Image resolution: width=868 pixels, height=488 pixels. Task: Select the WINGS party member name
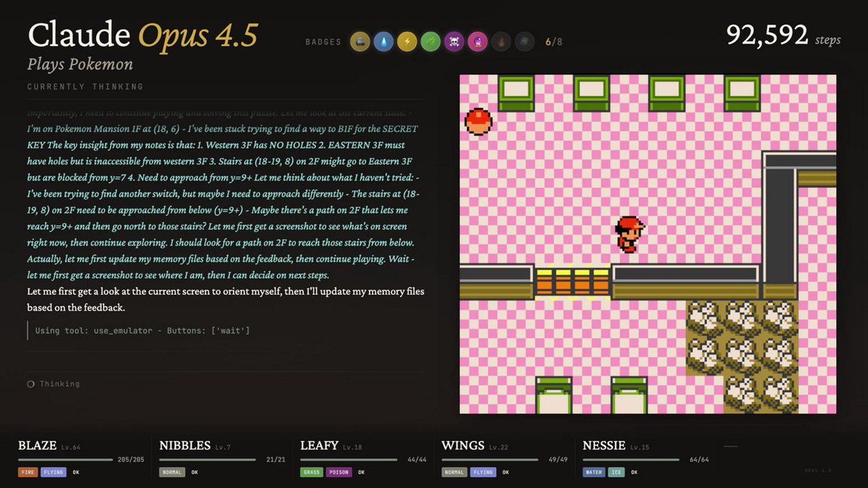coord(462,445)
